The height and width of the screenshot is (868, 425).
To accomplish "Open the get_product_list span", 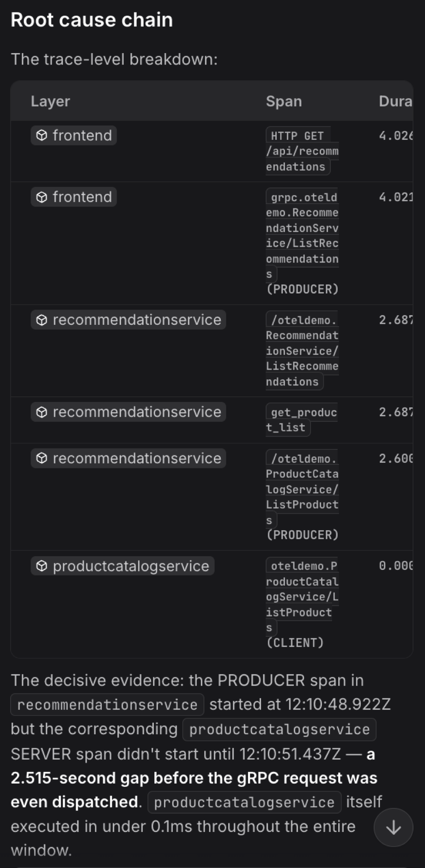I will pyautogui.click(x=302, y=419).
